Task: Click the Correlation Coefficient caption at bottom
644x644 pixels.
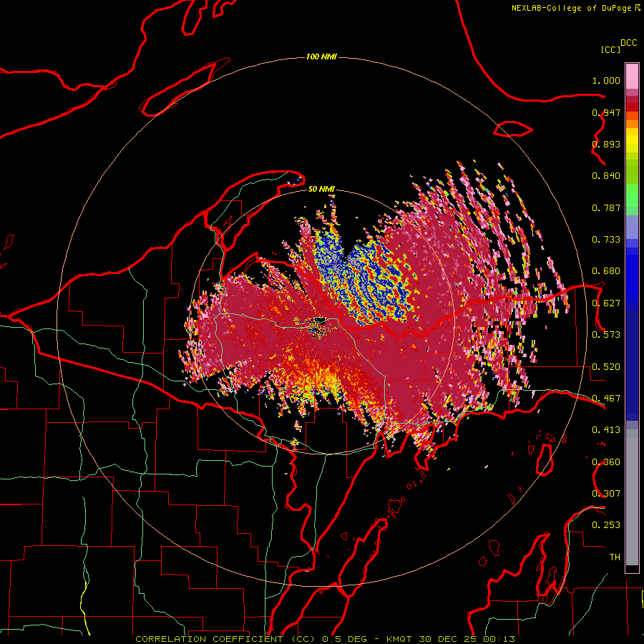Action: click(325, 639)
